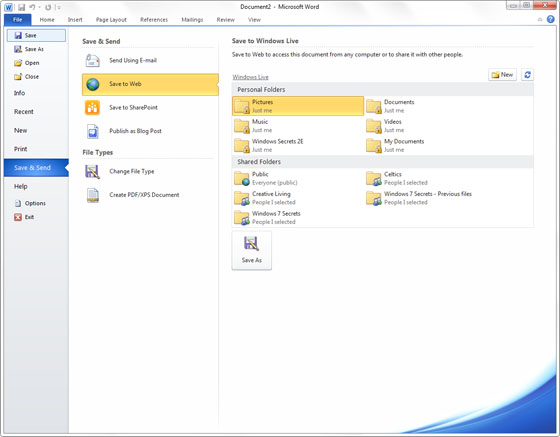Image resolution: width=560 pixels, height=437 pixels.
Task: Click the Word logo icon in title bar
Action: pos(8,7)
